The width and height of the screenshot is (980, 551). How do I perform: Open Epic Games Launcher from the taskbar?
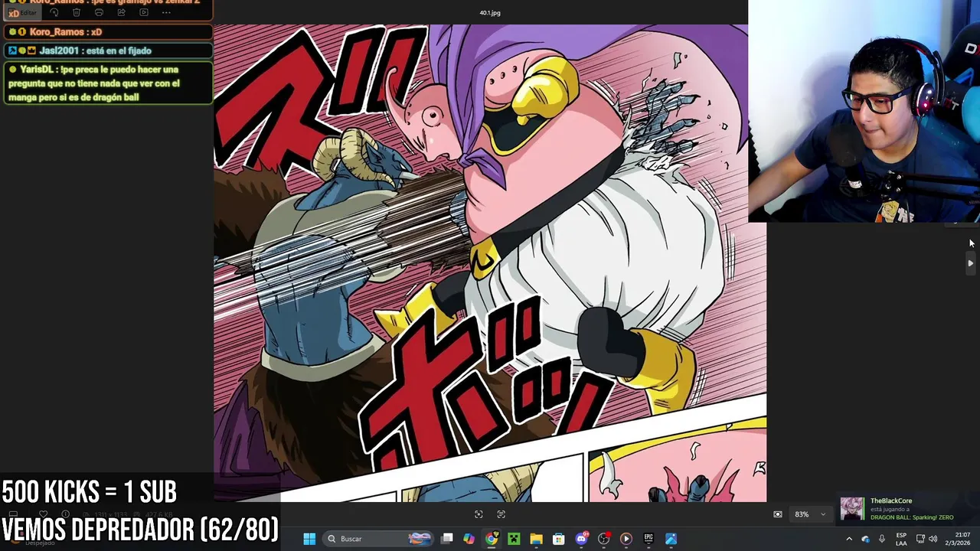[x=648, y=539]
